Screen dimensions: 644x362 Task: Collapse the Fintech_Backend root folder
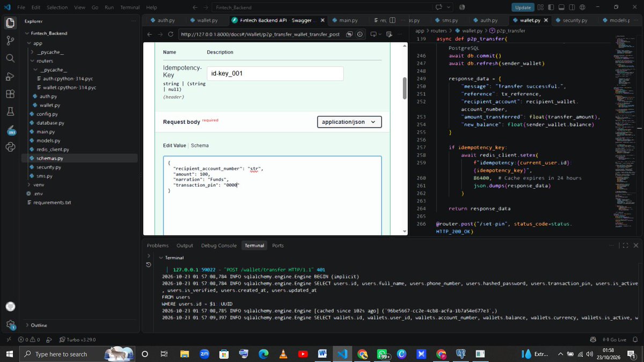tap(26, 33)
